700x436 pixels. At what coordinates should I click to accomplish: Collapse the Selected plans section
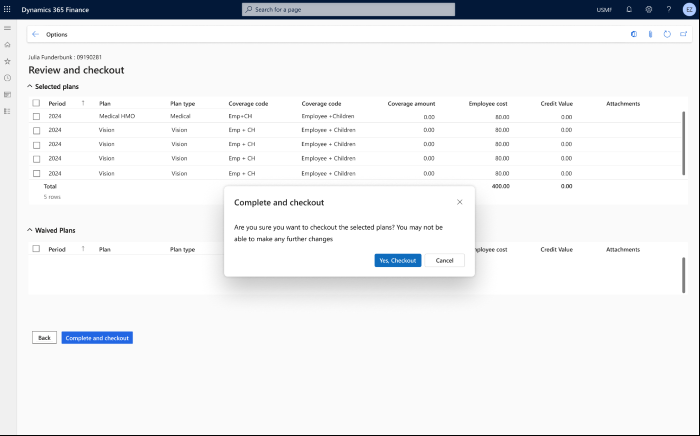30,86
